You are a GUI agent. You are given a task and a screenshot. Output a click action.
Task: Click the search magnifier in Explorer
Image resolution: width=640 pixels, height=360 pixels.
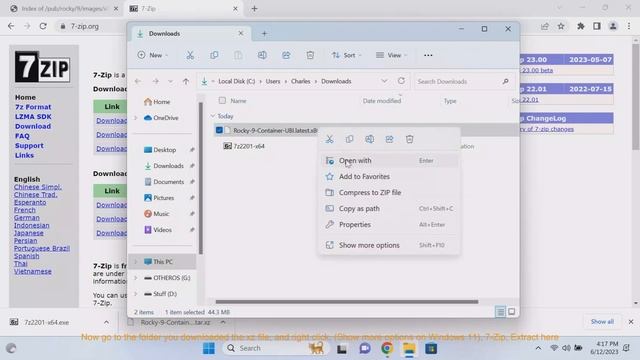click(x=505, y=81)
